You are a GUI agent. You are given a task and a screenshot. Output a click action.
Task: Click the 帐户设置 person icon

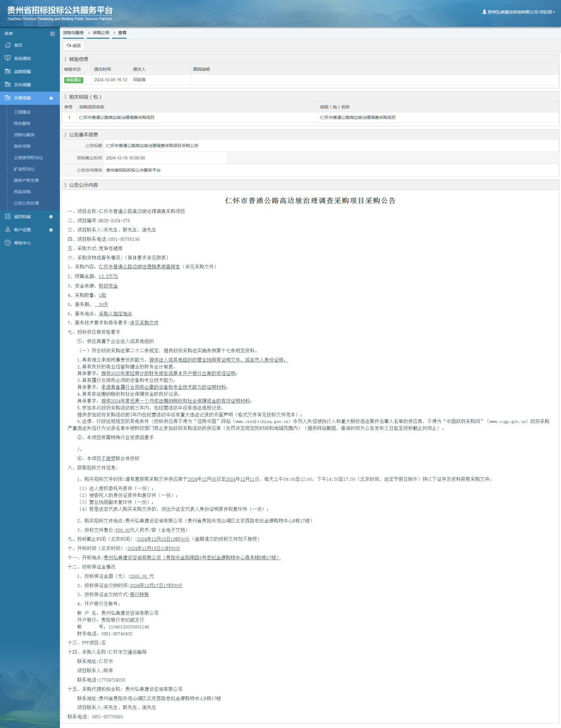7,230
